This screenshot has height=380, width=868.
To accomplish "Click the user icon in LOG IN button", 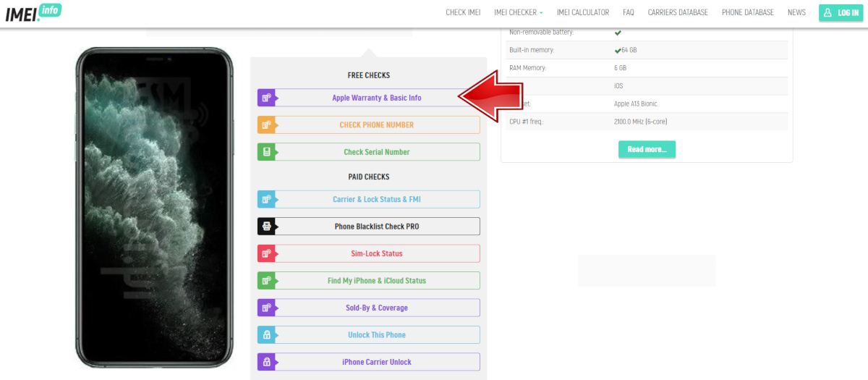I will pyautogui.click(x=828, y=13).
